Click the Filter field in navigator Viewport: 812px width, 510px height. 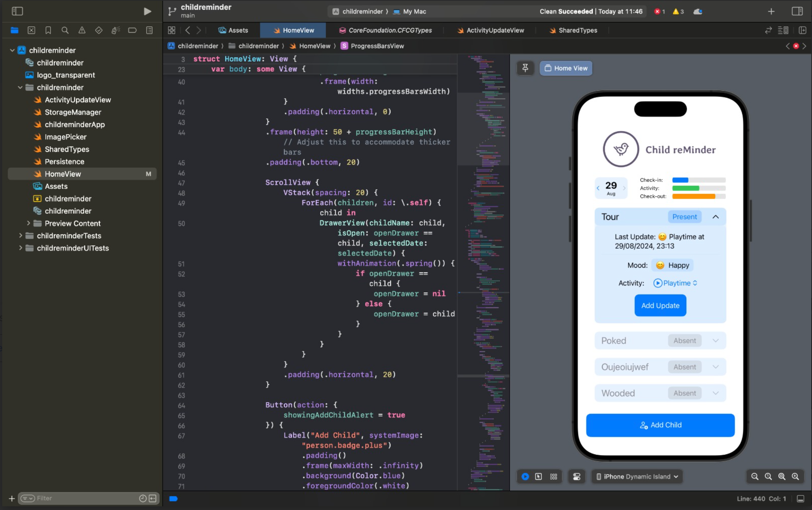(85, 498)
